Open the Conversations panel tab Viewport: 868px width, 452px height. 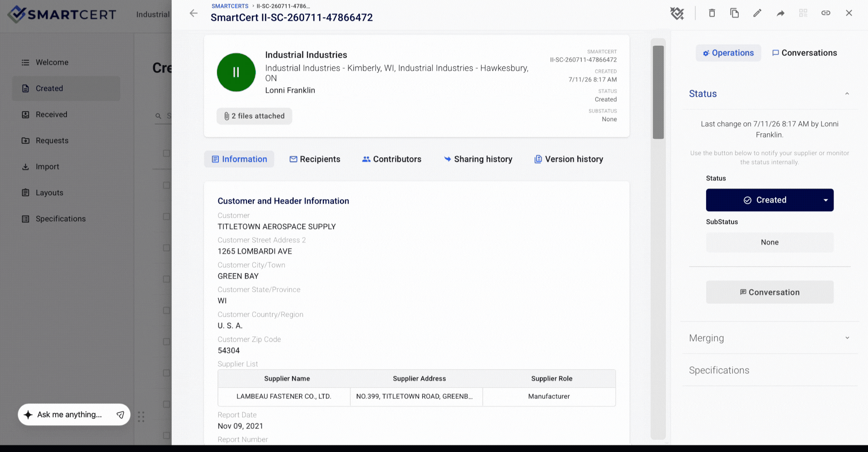click(x=804, y=53)
